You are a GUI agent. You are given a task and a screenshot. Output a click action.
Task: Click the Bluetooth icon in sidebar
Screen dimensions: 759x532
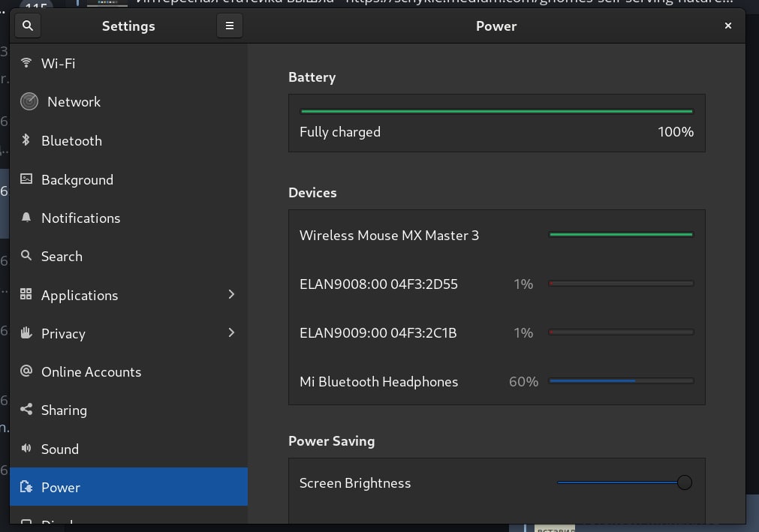coord(26,140)
